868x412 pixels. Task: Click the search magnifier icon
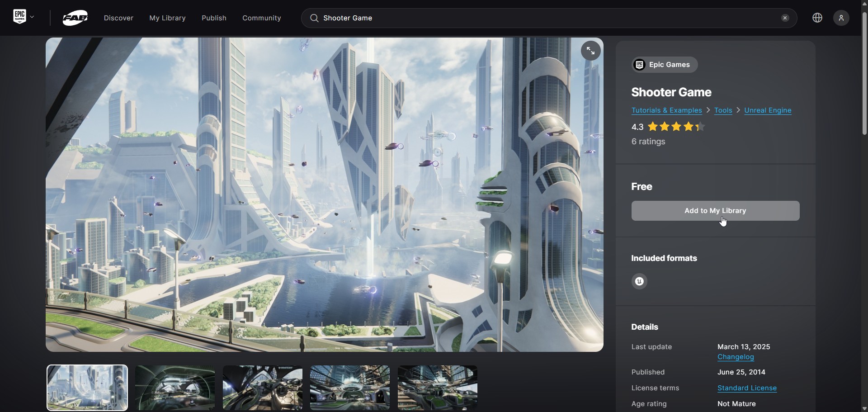click(314, 18)
